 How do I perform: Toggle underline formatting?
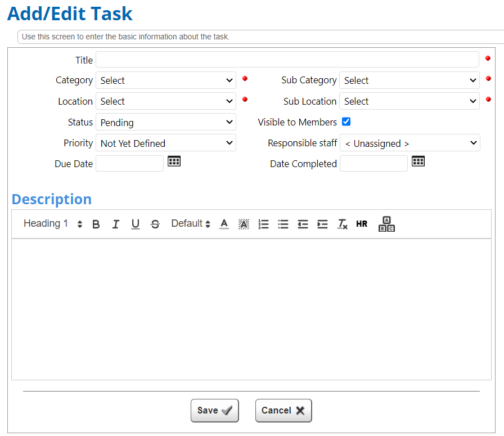click(135, 223)
